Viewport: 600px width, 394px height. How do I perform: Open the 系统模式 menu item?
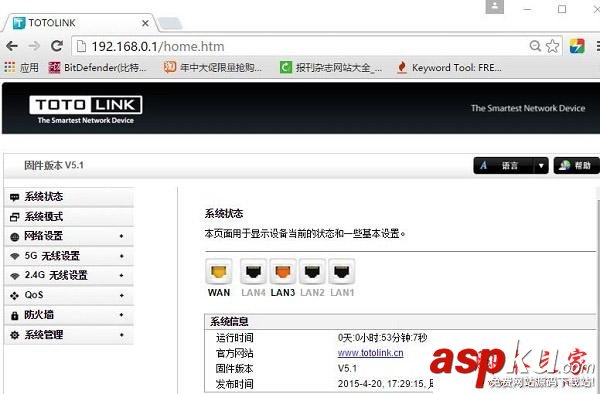[x=69, y=217]
